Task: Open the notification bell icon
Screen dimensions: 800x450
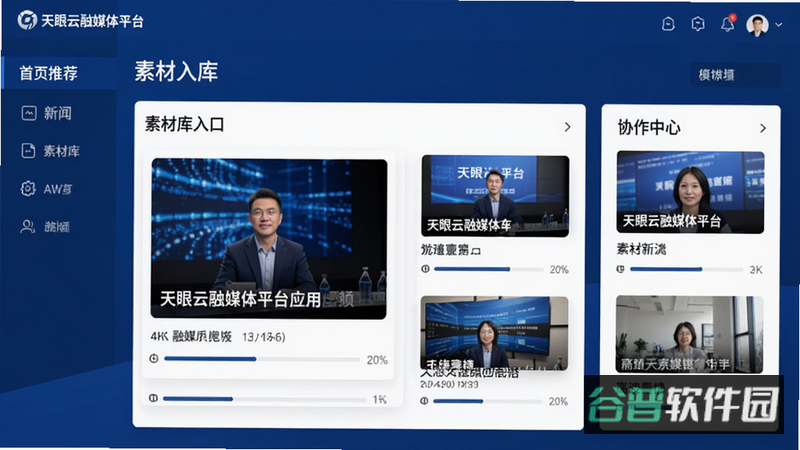Action: click(x=728, y=23)
